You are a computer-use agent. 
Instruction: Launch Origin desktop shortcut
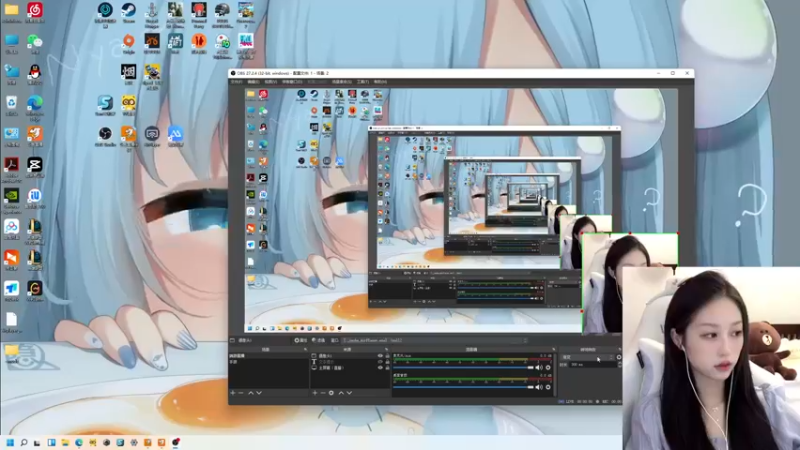[129, 42]
